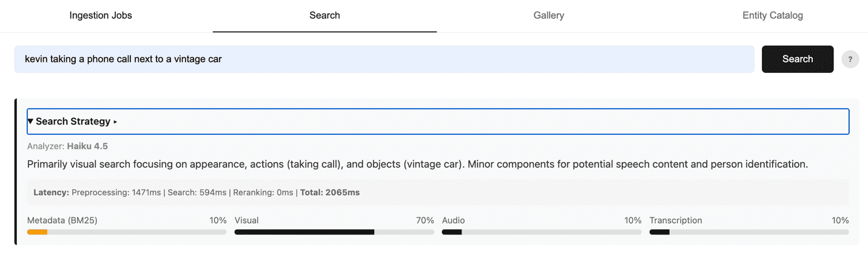Click the Visual 70% percentage value
The width and height of the screenshot is (868, 260).
[x=425, y=221]
